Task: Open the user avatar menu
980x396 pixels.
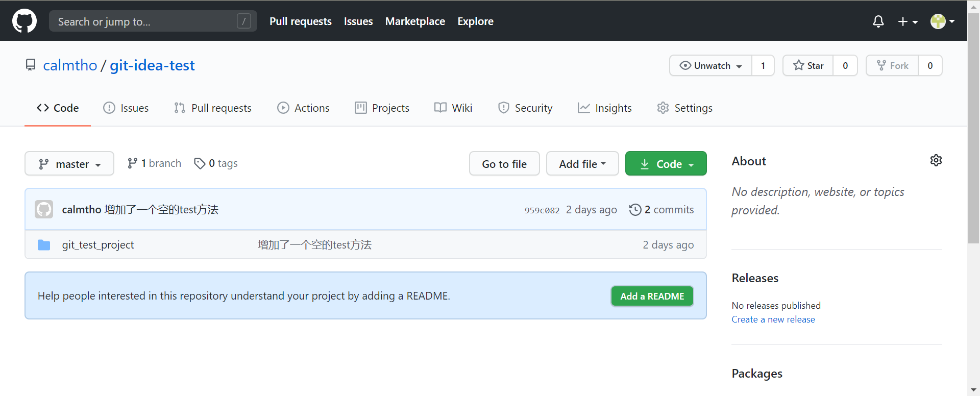Action: pyautogui.click(x=942, y=21)
